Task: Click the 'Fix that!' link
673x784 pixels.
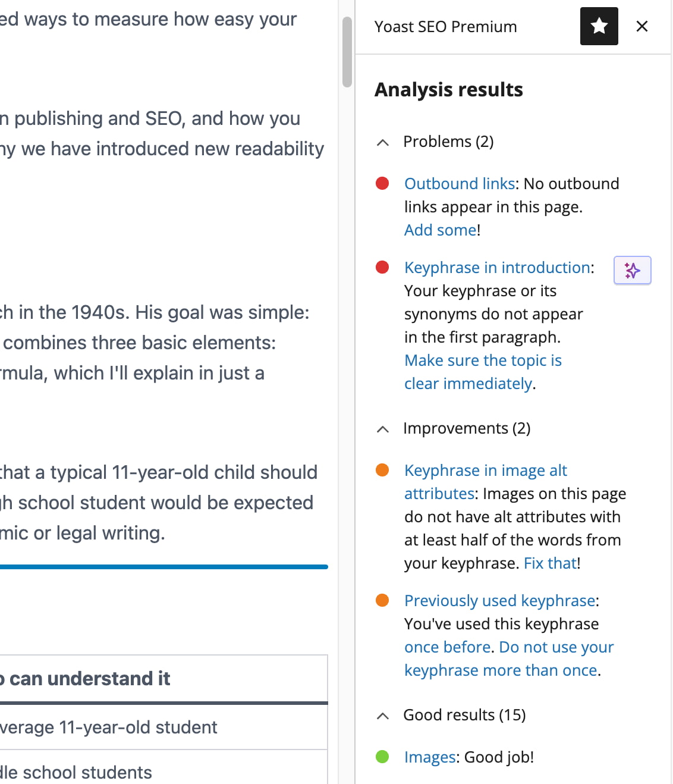Action: point(549,563)
